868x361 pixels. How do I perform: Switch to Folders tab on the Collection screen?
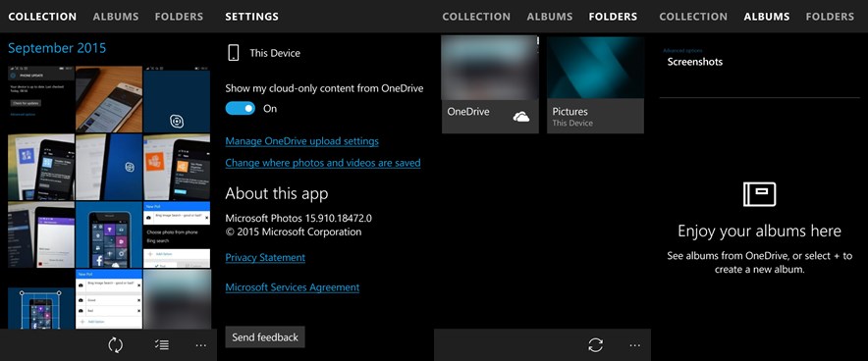tap(179, 17)
